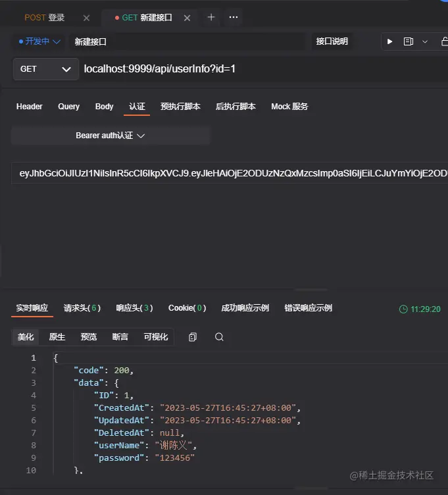This screenshot has width=448, height=495.
Task: Open the 开发中 status dropdown
Action: (39, 41)
